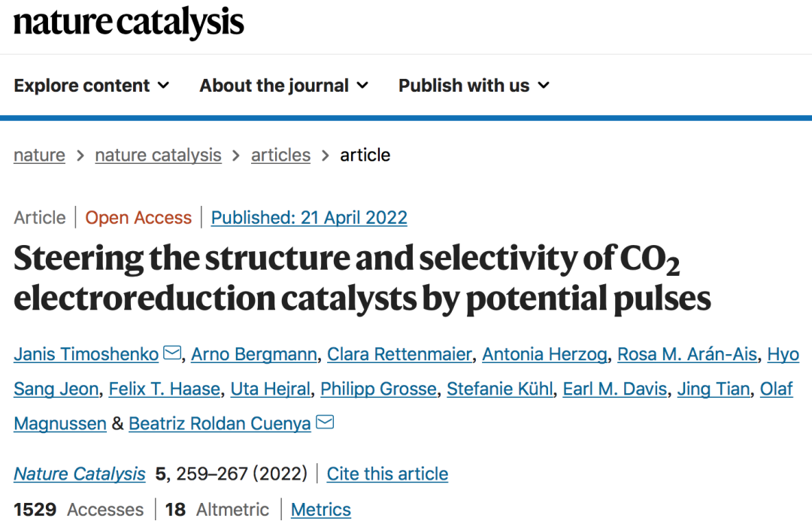The image size is (812, 527).
Task: Expand the Explore content menu
Action: click(92, 86)
